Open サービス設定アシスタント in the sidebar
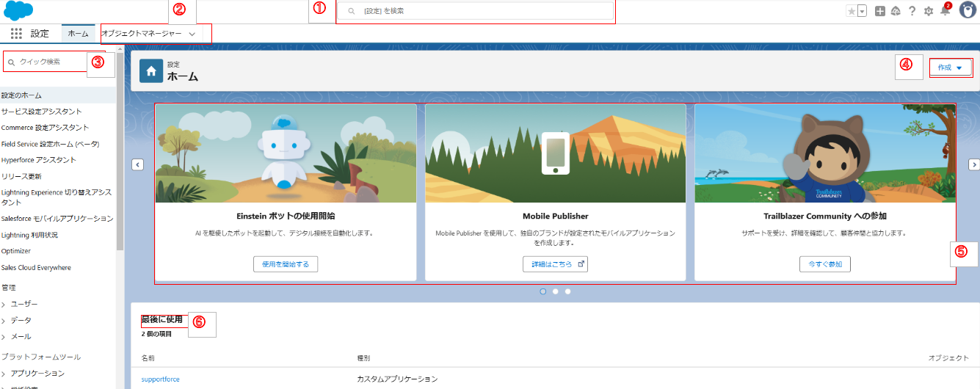The height and width of the screenshot is (389, 980). [x=41, y=112]
